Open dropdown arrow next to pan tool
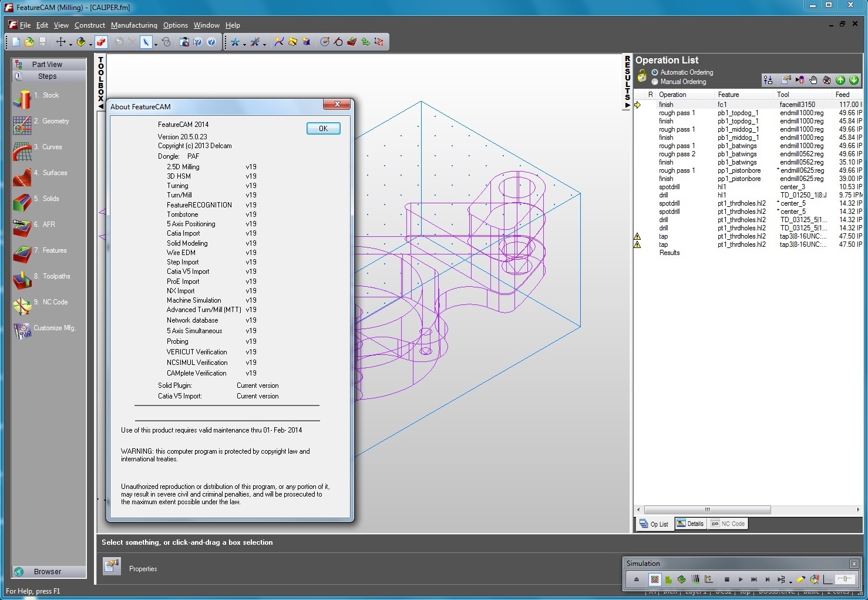868x600 pixels. [x=70, y=44]
